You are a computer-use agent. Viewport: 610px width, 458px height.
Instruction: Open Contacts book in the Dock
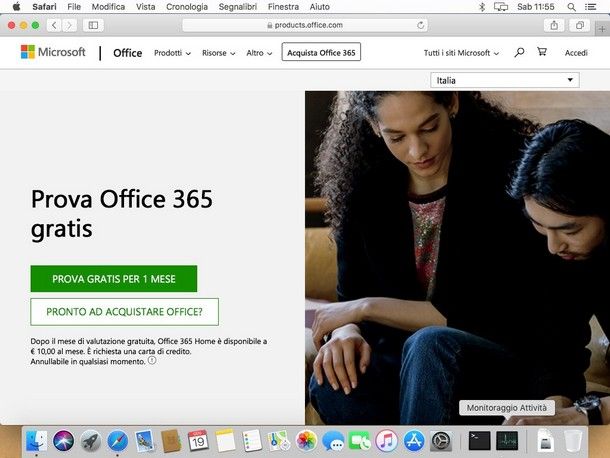[x=171, y=441]
